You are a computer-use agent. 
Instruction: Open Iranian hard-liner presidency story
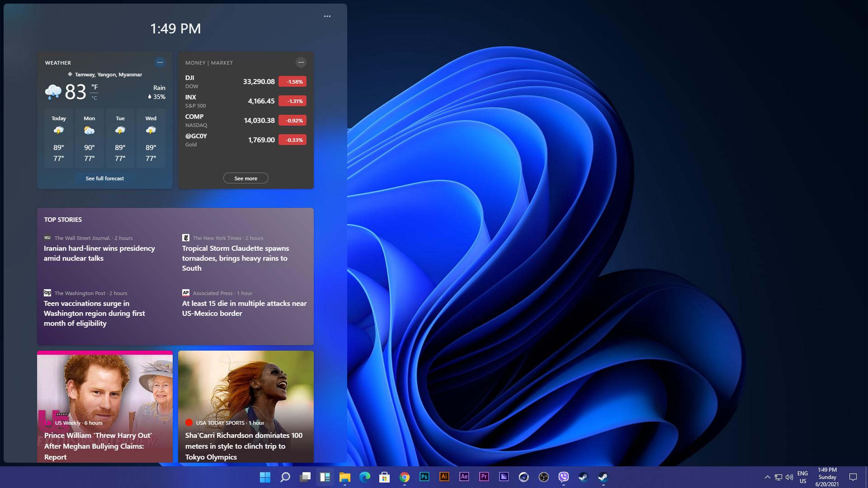point(99,253)
